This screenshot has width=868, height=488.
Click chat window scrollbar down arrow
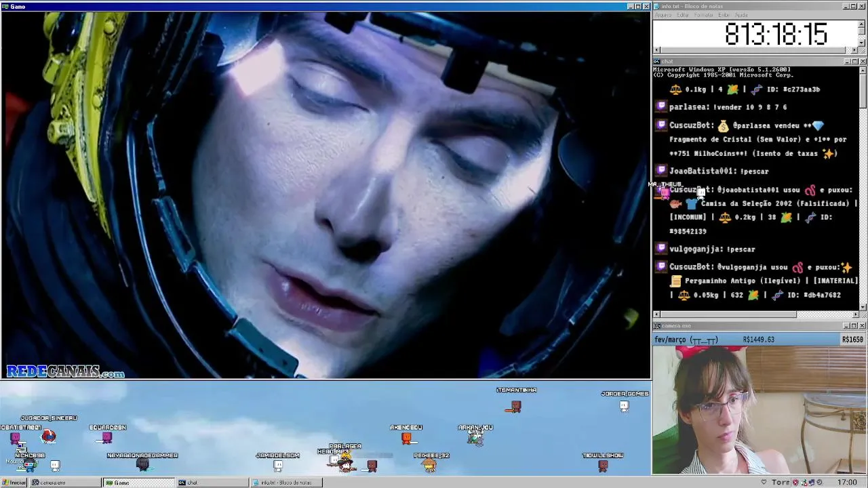(863, 306)
